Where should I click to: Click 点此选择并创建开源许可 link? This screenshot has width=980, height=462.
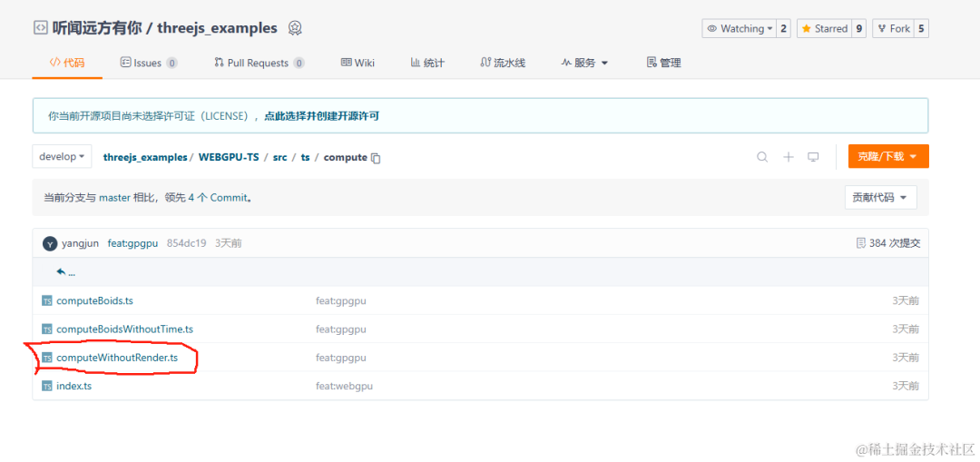tap(322, 115)
